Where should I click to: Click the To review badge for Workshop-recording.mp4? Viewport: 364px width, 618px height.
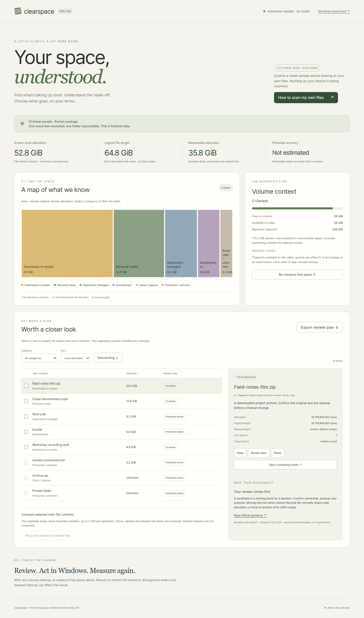tap(170, 447)
